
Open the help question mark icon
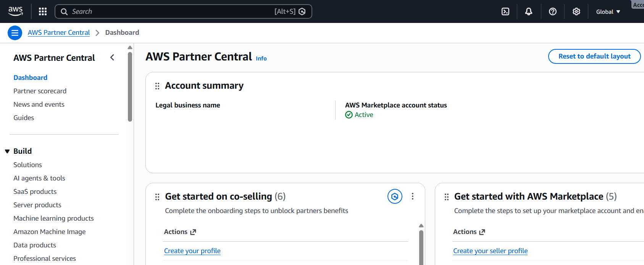tap(552, 11)
